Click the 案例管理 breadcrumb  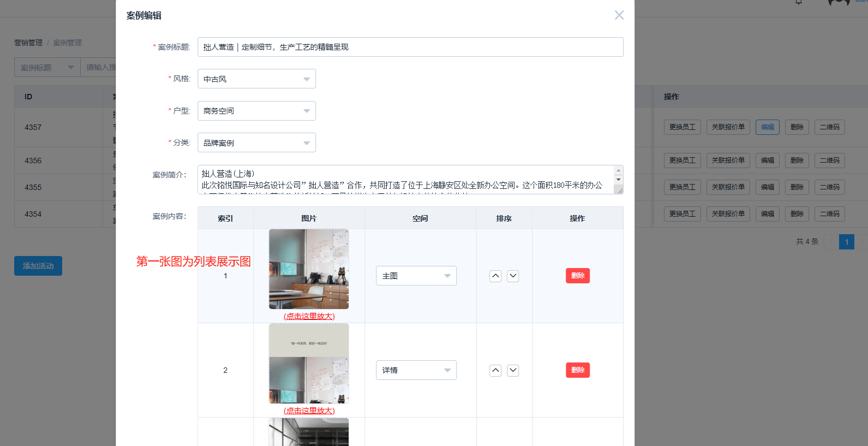(x=68, y=43)
